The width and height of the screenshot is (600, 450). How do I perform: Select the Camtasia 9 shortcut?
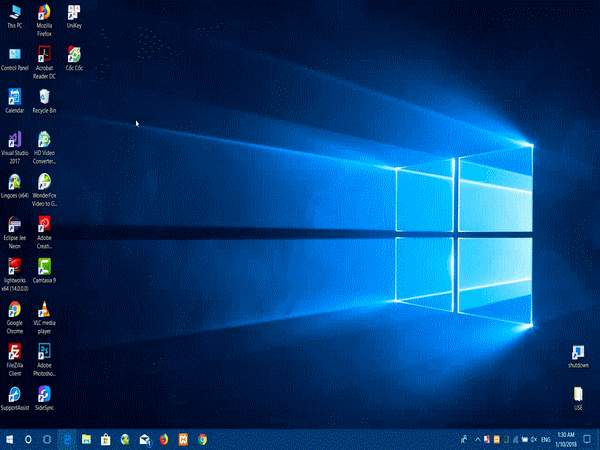[44, 266]
